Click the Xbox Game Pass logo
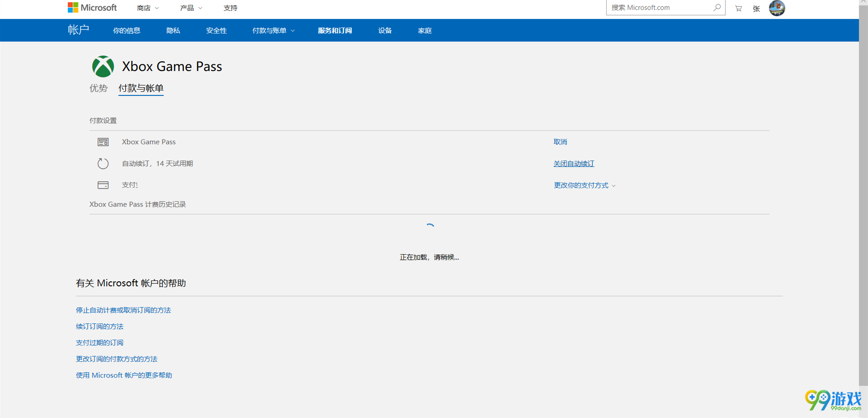 tap(103, 66)
